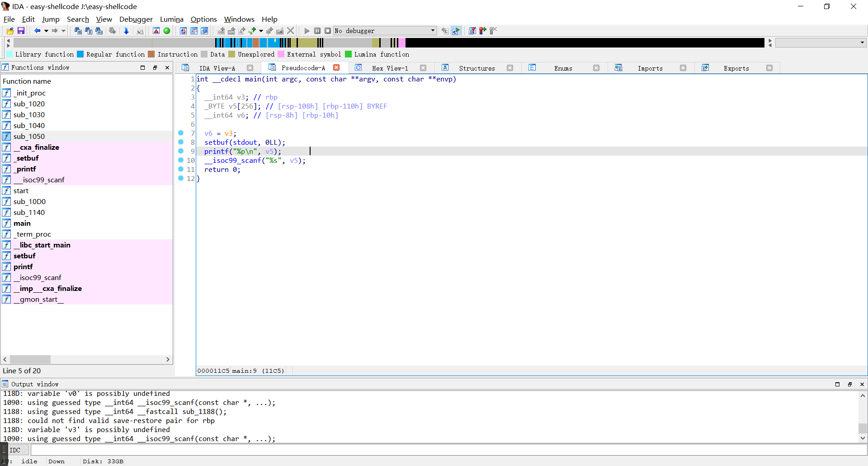Click the green circle toolbar icon
Screen dimensions: 868x466
(167, 31)
